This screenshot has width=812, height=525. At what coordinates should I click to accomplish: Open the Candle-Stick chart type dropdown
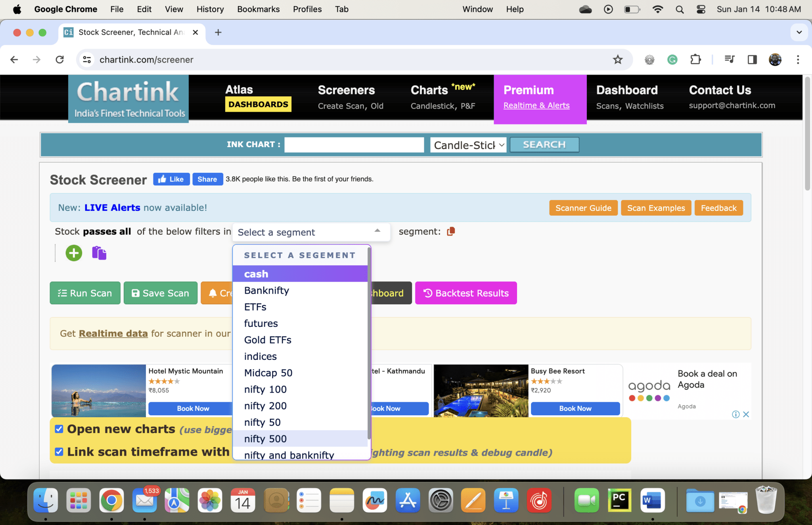click(x=468, y=145)
